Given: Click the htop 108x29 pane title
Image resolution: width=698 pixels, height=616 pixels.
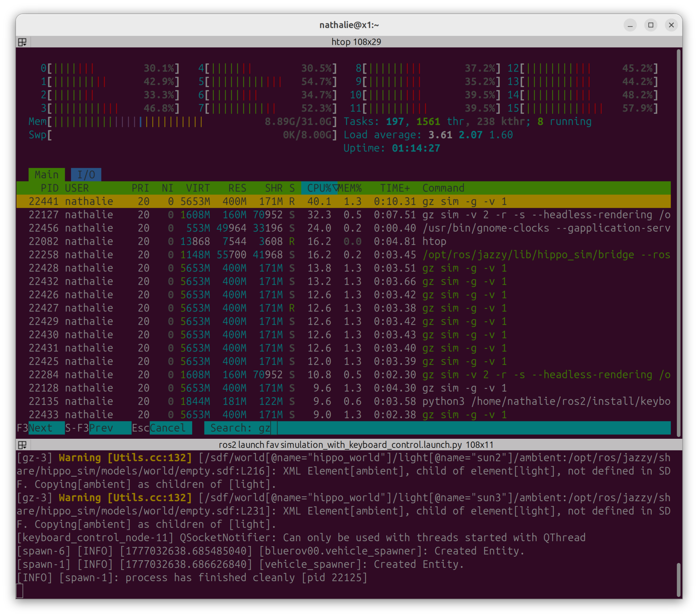Looking at the screenshot, I should 356,42.
